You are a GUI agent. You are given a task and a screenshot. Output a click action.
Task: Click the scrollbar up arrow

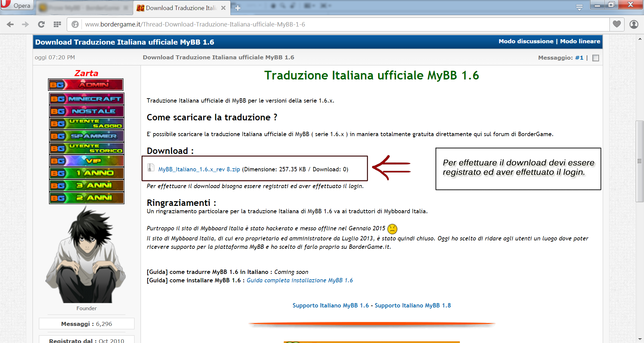pyautogui.click(x=640, y=39)
